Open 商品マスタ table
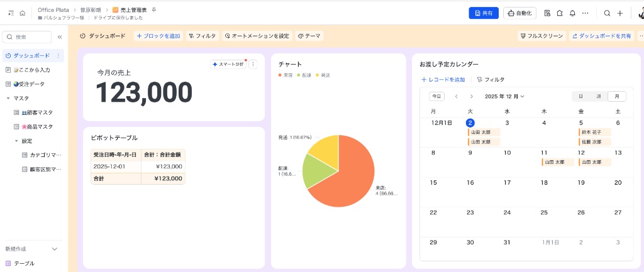This screenshot has width=644, height=272. click(x=36, y=127)
